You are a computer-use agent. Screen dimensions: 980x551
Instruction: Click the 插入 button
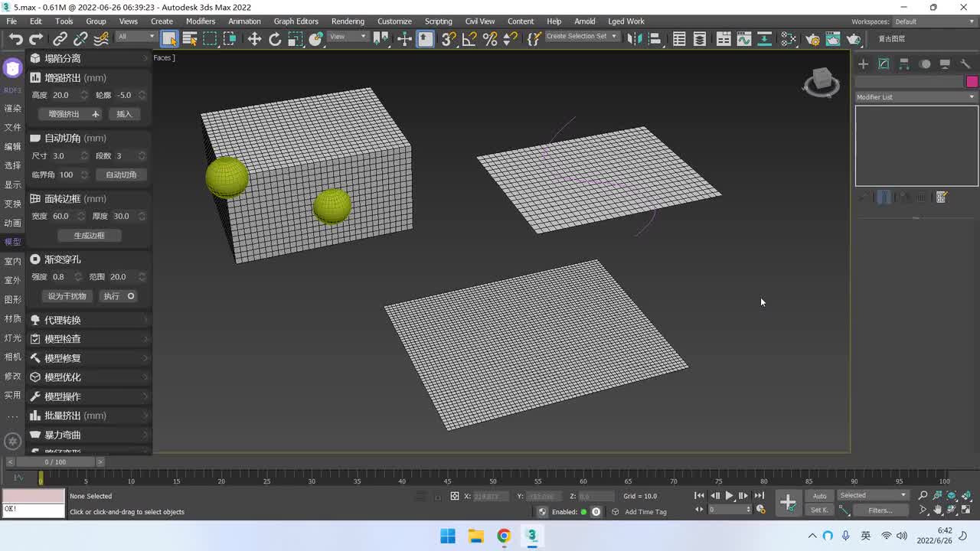124,114
